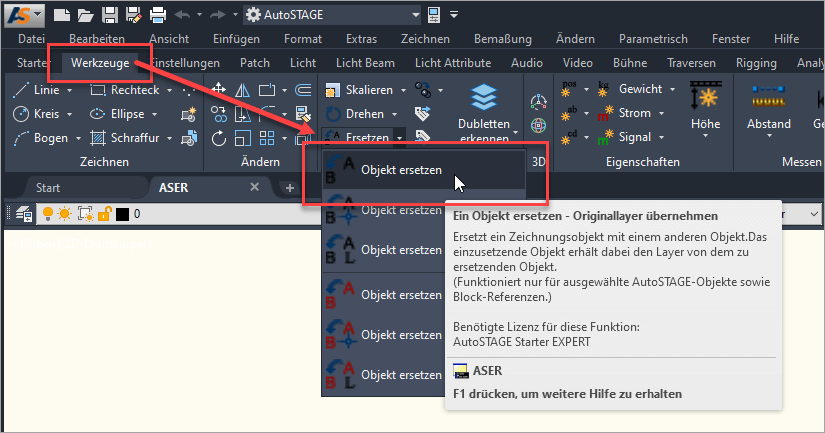This screenshot has height=433, width=825.
Task: Expand the Skalieren dropdown arrow
Action: 403,90
